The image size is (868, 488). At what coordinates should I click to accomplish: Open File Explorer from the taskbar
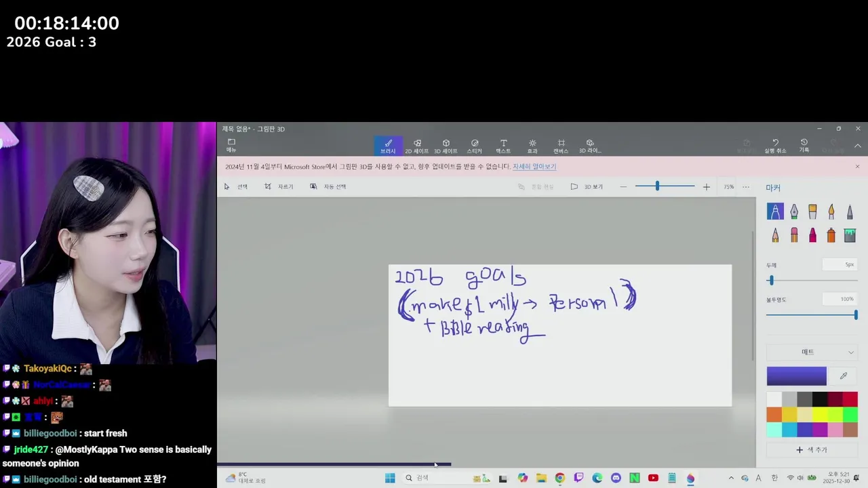point(541,478)
